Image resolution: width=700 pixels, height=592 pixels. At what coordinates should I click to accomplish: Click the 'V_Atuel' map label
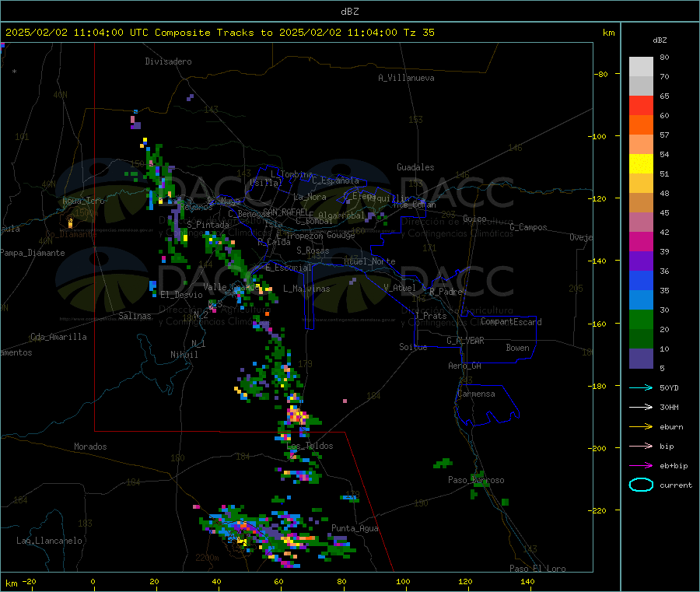click(400, 288)
